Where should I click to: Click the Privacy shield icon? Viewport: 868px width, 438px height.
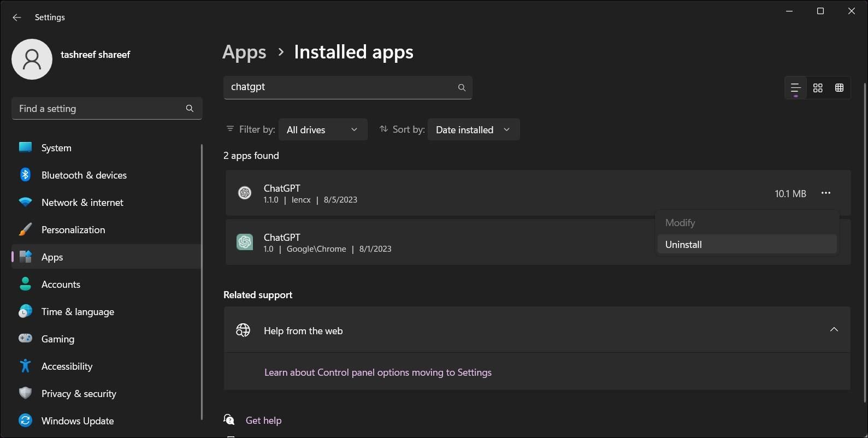[x=25, y=393]
